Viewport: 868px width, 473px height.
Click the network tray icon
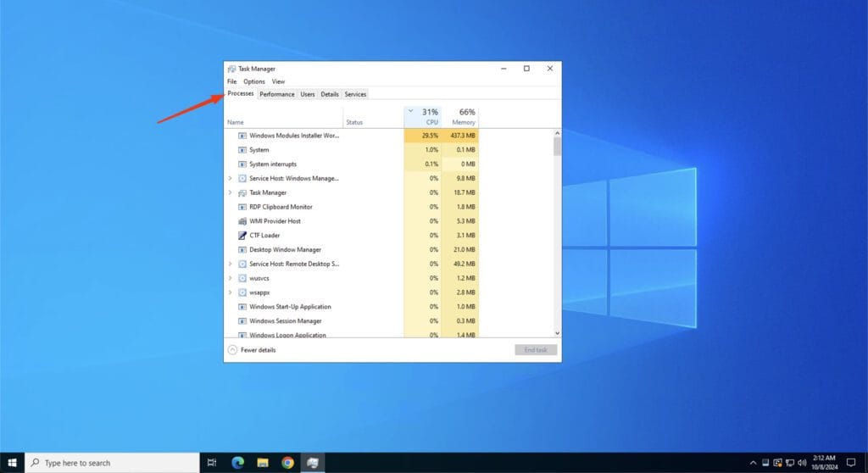[x=790, y=463]
